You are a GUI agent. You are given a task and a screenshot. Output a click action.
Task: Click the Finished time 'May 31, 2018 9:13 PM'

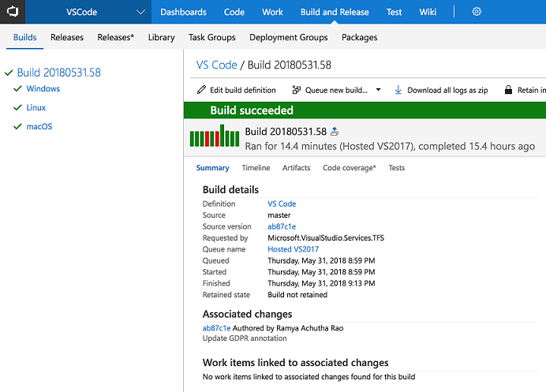[x=321, y=283]
